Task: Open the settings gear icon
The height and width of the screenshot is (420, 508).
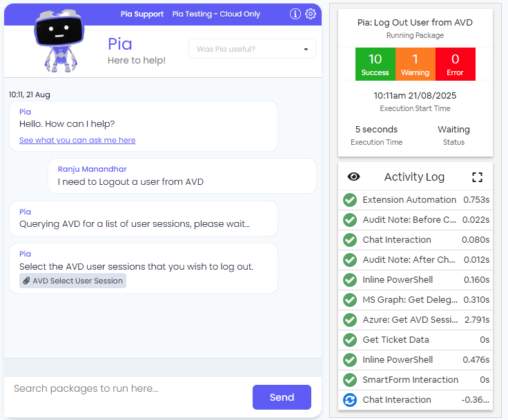Action: 311,14
